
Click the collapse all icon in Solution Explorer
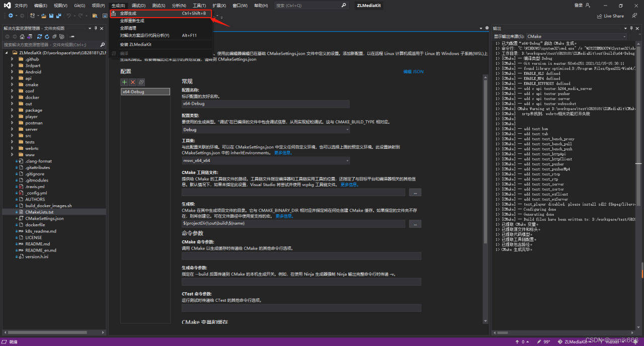54,36
